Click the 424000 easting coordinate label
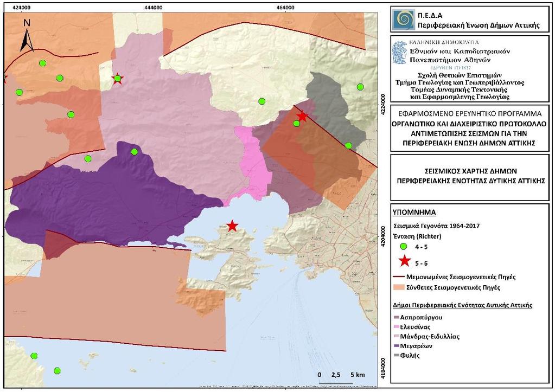The width and height of the screenshot is (555, 392). tap(22, 8)
